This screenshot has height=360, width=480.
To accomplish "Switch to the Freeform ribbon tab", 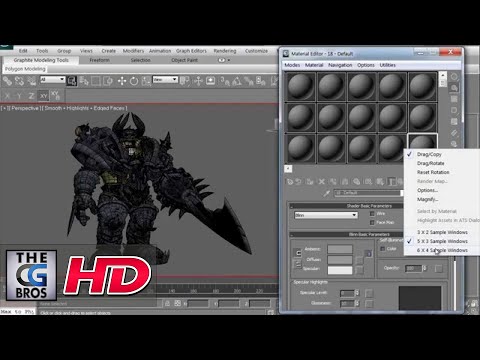I will point(99,60).
